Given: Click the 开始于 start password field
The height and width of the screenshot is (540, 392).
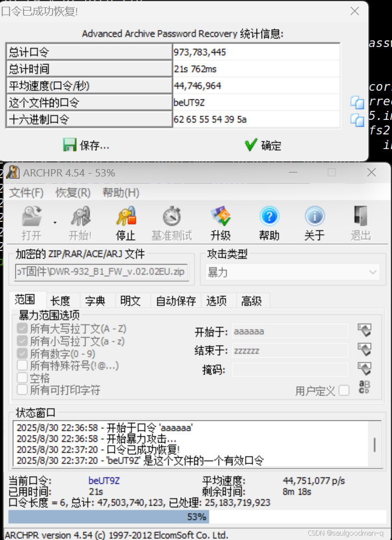Looking at the screenshot, I should point(290,332).
